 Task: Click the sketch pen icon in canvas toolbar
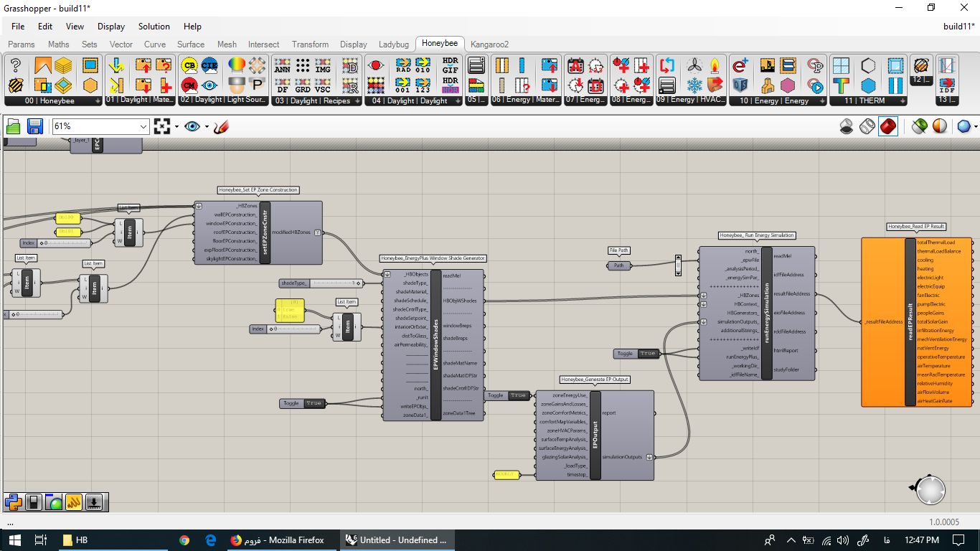221,126
